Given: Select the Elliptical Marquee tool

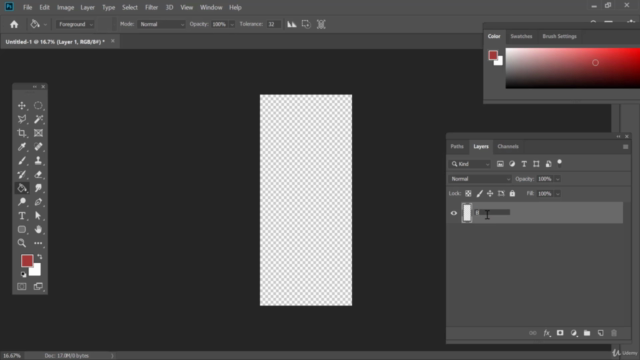Looking at the screenshot, I should (38, 106).
